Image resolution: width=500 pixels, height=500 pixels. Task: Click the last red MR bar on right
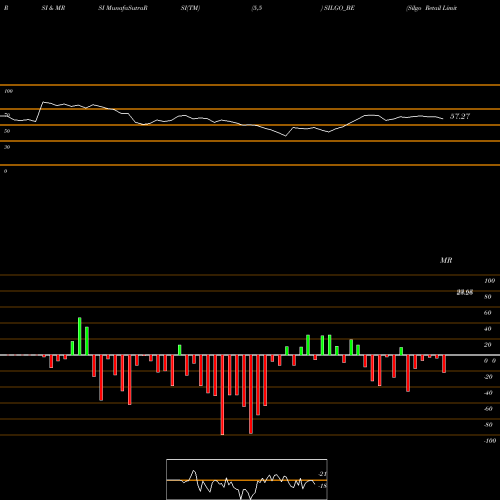pyautogui.click(x=444, y=364)
